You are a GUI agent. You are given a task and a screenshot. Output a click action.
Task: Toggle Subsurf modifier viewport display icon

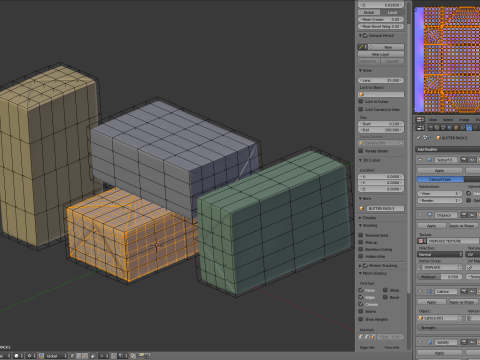click(x=472, y=160)
